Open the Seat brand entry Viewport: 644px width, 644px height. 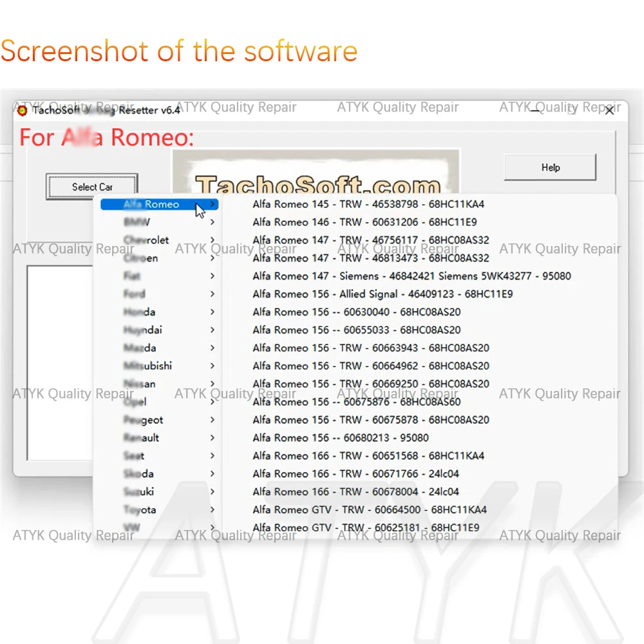[159, 455]
